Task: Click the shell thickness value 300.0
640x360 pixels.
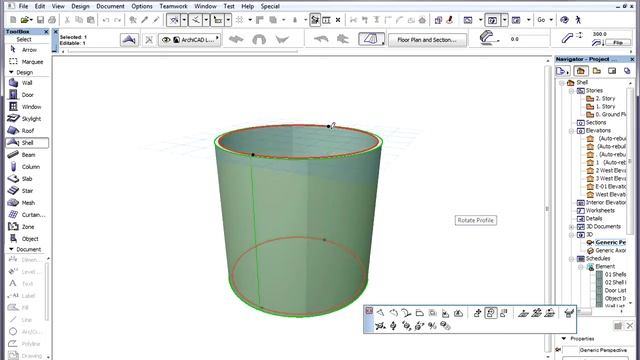Action: tap(600, 34)
